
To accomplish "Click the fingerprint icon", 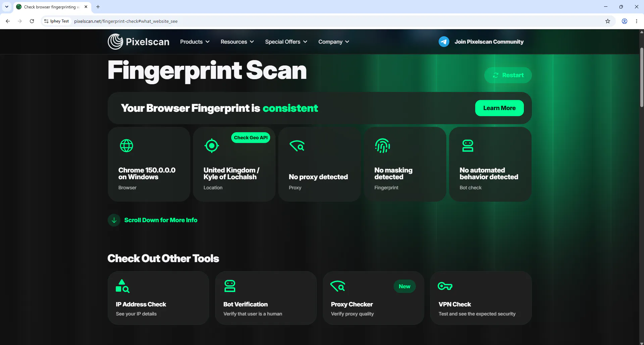I will (383, 146).
